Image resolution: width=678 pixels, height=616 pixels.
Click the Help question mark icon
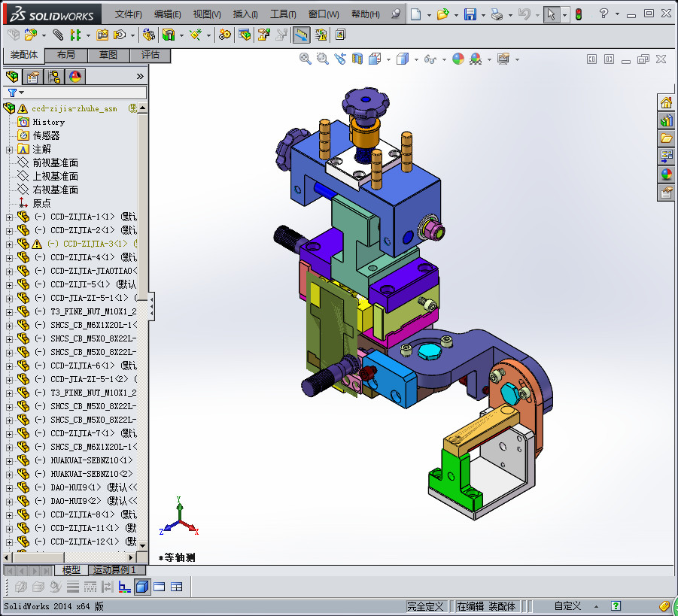pos(604,14)
